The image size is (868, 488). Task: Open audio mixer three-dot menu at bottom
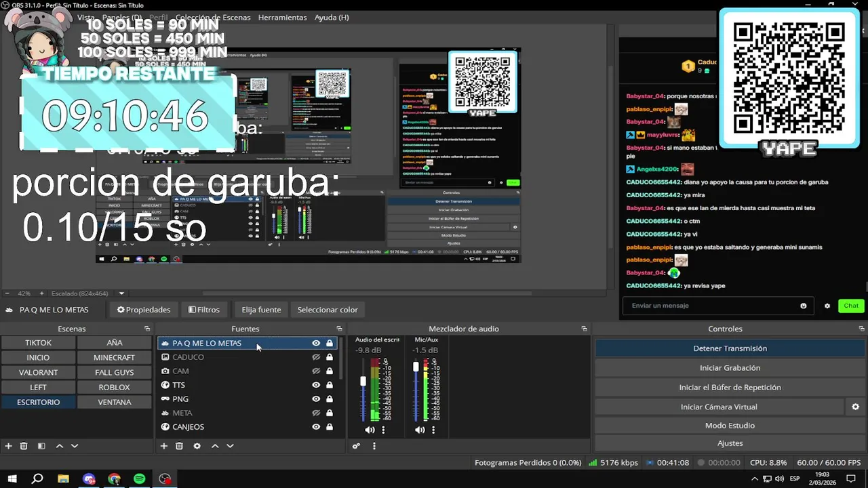(374, 446)
